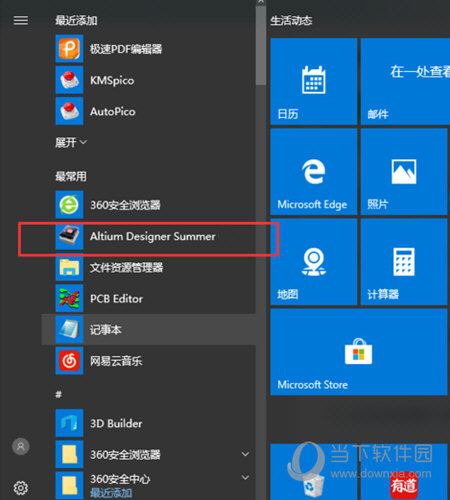Expand the 360安全中心 folder chevron
Image resolution: width=450 pixels, height=500 pixels.
pos(245,477)
